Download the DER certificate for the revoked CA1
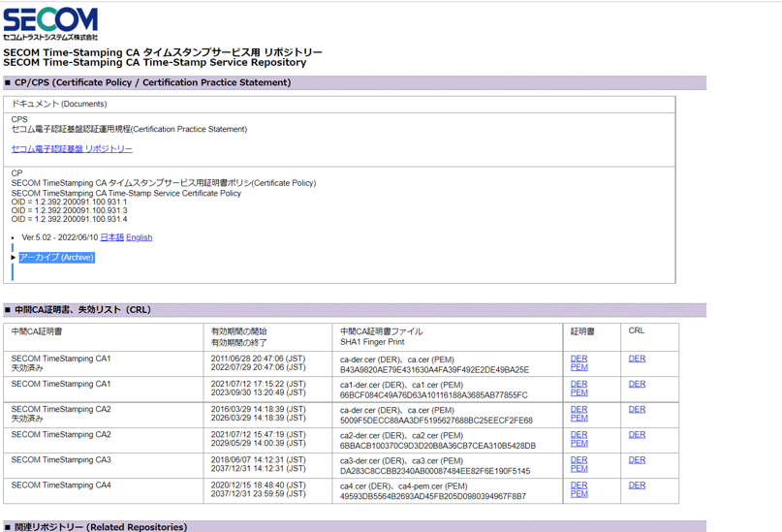782x532 pixels. tap(579, 359)
